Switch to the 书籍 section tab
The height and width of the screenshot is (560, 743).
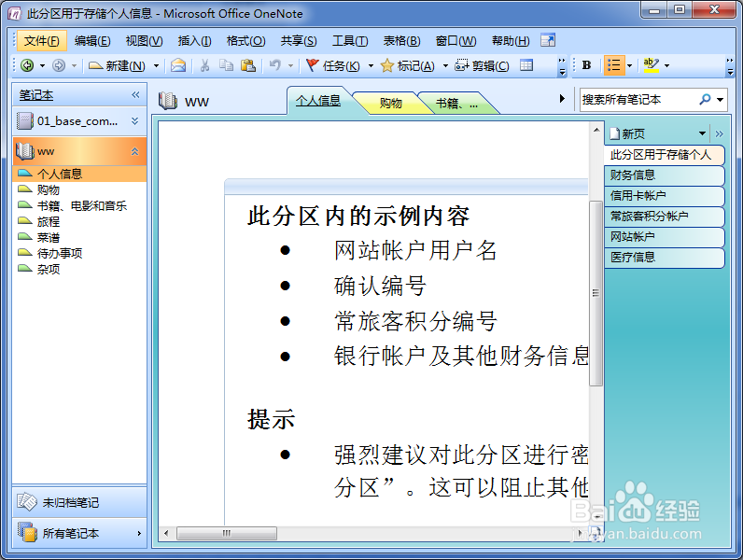click(456, 103)
